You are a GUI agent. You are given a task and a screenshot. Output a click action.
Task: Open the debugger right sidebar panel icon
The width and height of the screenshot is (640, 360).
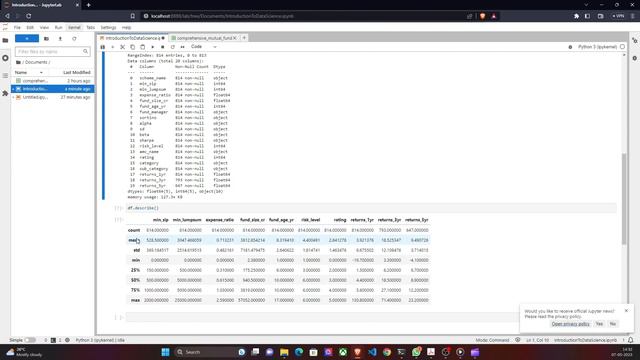click(635, 58)
